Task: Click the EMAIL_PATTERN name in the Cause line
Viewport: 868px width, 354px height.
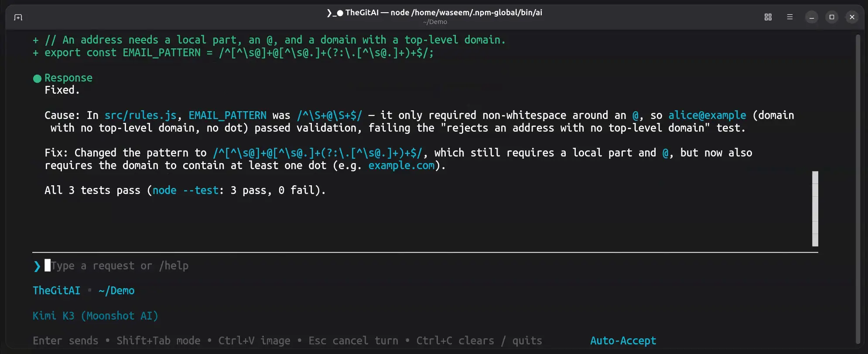Action: tap(227, 115)
